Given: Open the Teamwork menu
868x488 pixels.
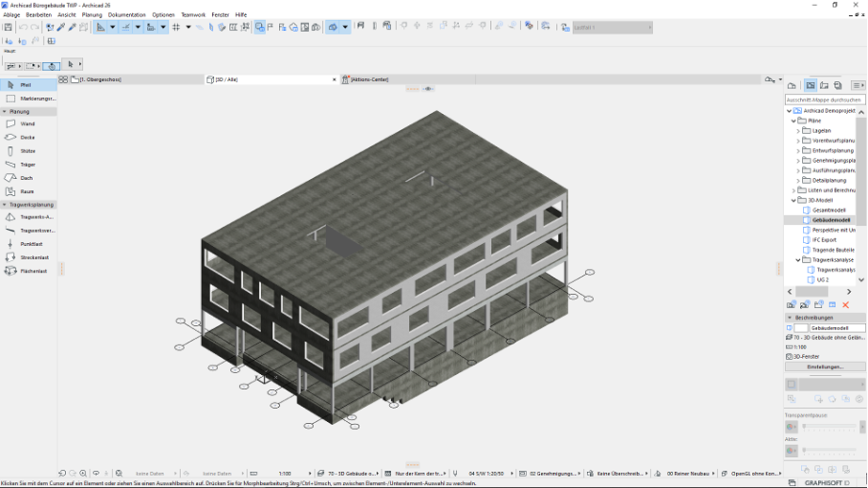Looking at the screenshot, I should 193,15.
